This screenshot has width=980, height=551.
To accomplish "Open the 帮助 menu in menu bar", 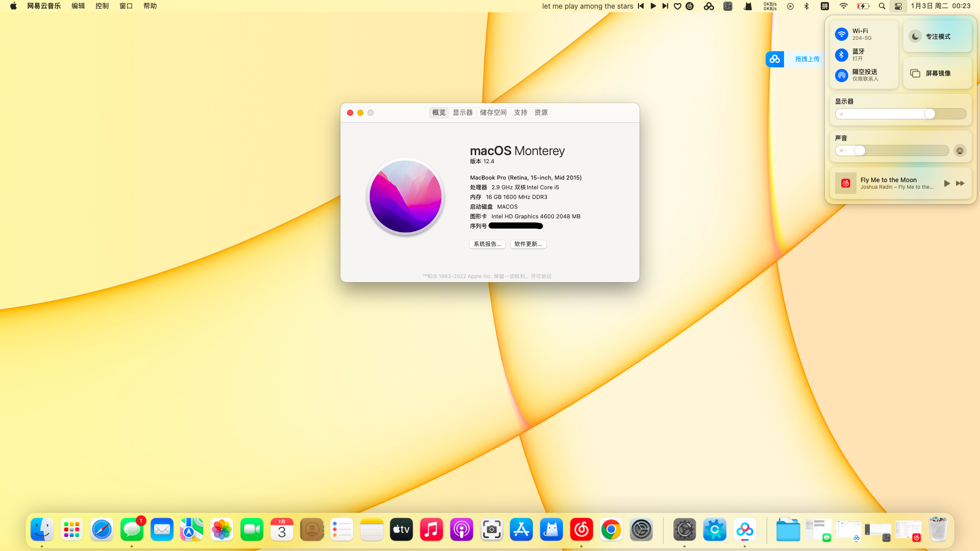I will click(x=150, y=6).
